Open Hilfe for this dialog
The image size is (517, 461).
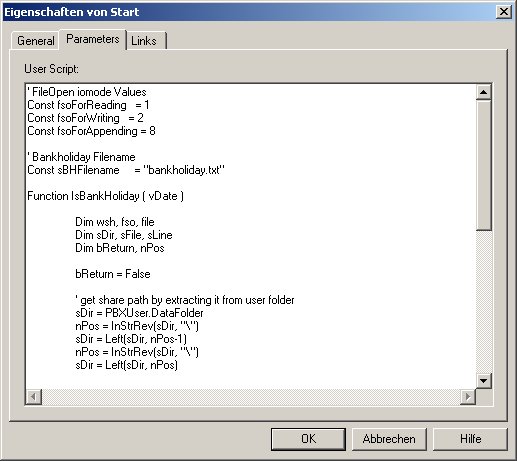(470, 439)
